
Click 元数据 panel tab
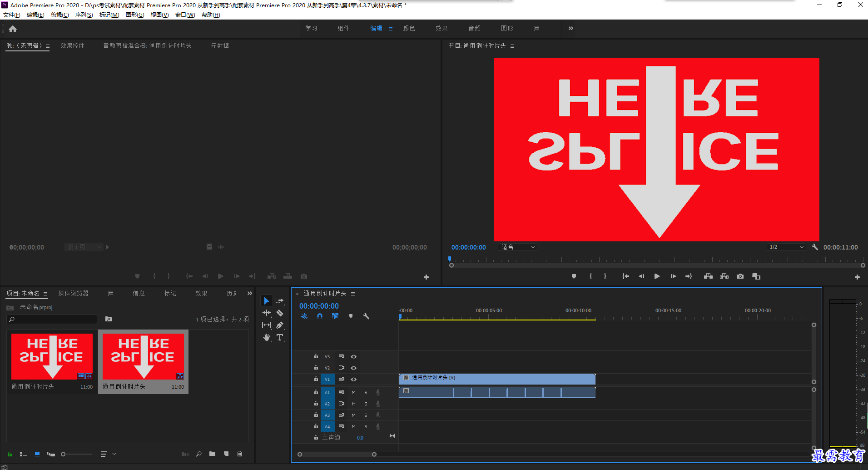click(220, 45)
